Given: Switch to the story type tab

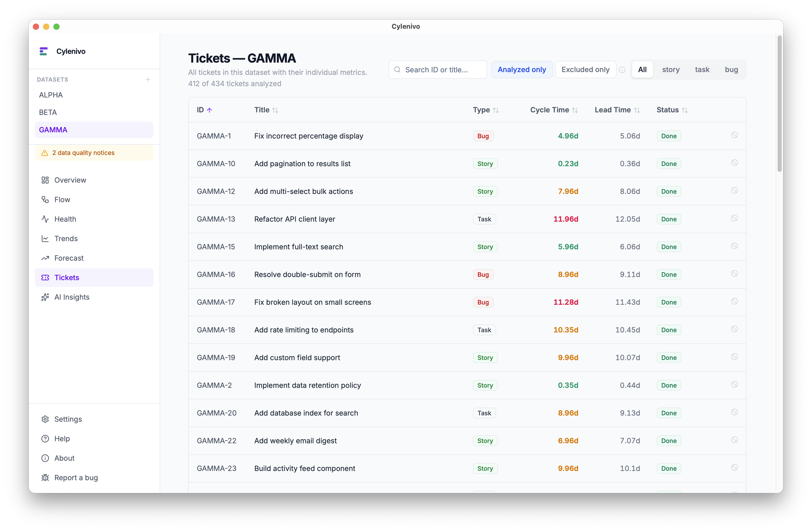Looking at the screenshot, I should [670, 70].
